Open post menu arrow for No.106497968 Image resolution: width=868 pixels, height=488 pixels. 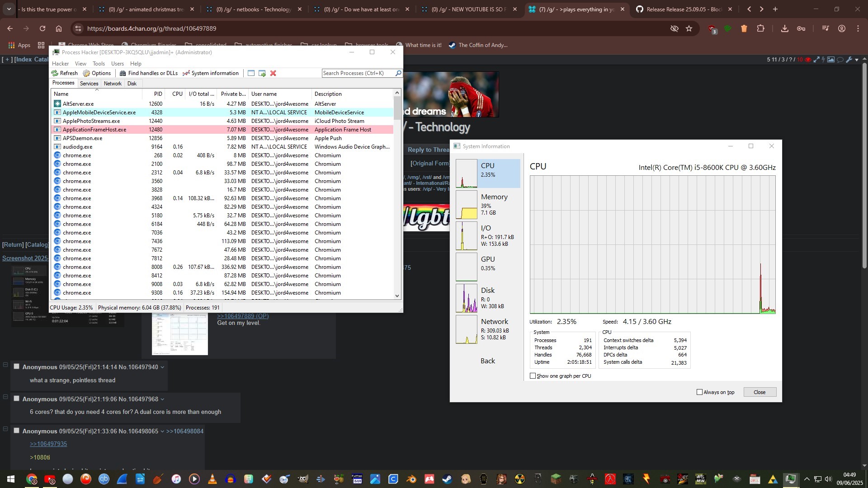(x=162, y=399)
